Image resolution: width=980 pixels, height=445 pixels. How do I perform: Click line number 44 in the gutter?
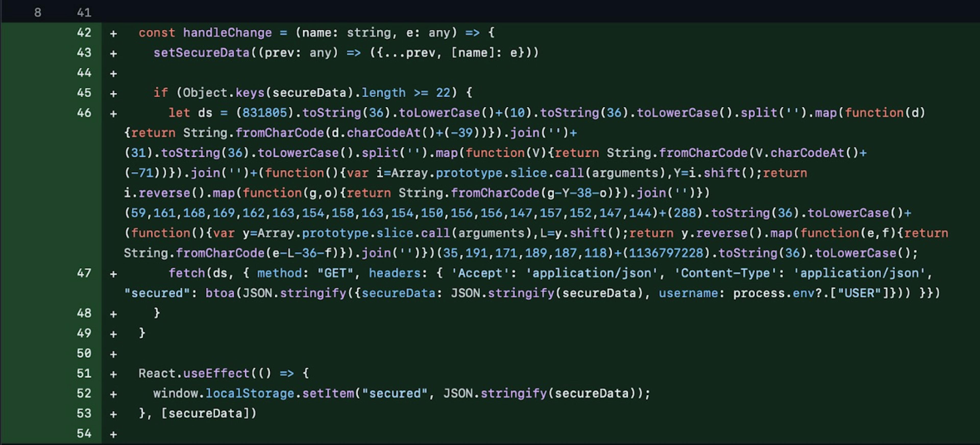point(84,73)
